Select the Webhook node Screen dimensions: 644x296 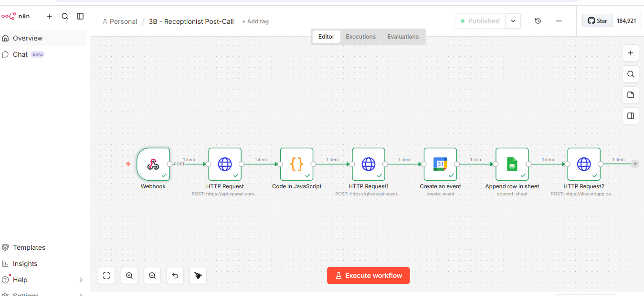[x=153, y=164]
